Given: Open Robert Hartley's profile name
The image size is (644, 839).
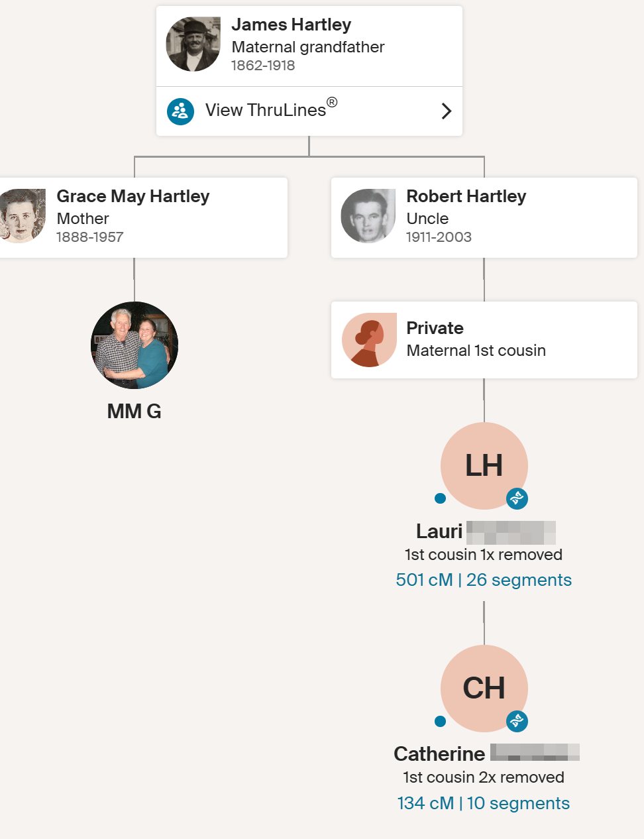Looking at the screenshot, I should (466, 196).
